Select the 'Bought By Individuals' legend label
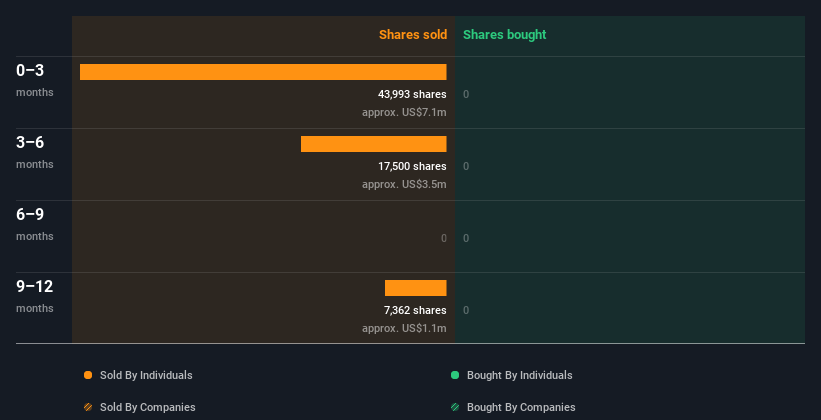 [x=519, y=375]
